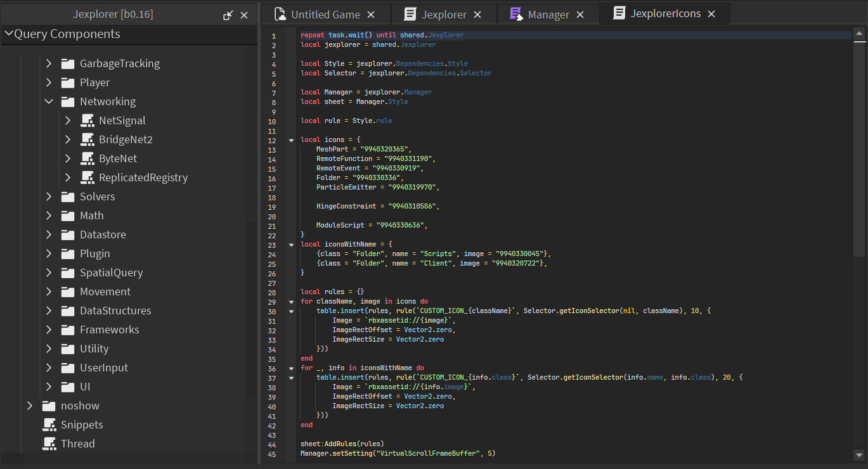Click the Manager tab script icon
868x469 pixels.
516,15
